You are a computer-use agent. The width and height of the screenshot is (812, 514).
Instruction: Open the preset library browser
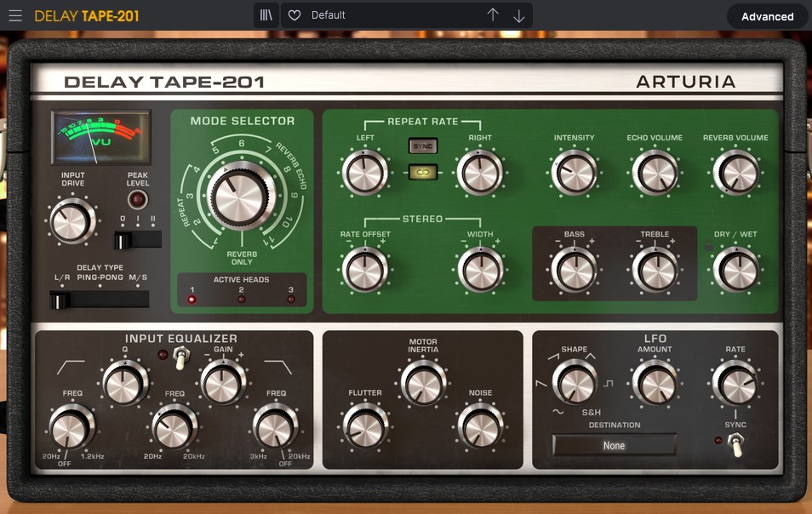click(266, 15)
